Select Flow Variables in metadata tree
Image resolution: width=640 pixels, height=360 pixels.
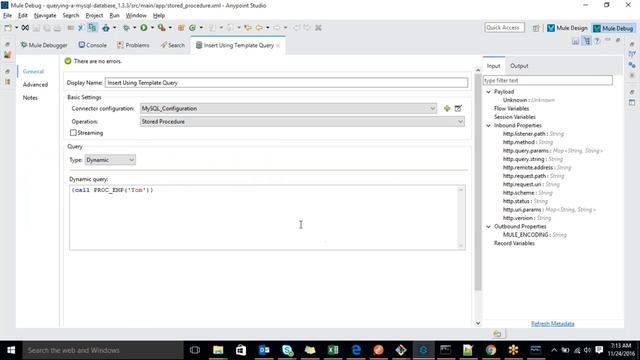click(x=511, y=109)
